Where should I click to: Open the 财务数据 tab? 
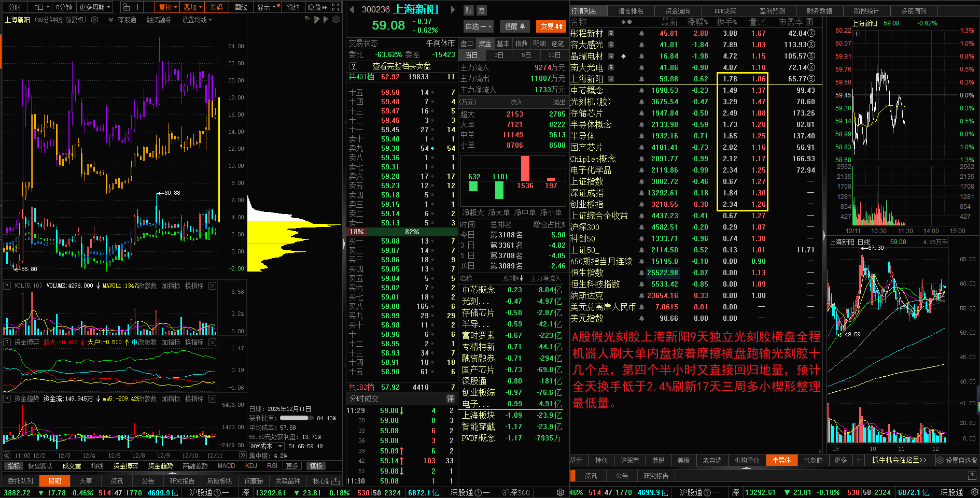click(819, 10)
